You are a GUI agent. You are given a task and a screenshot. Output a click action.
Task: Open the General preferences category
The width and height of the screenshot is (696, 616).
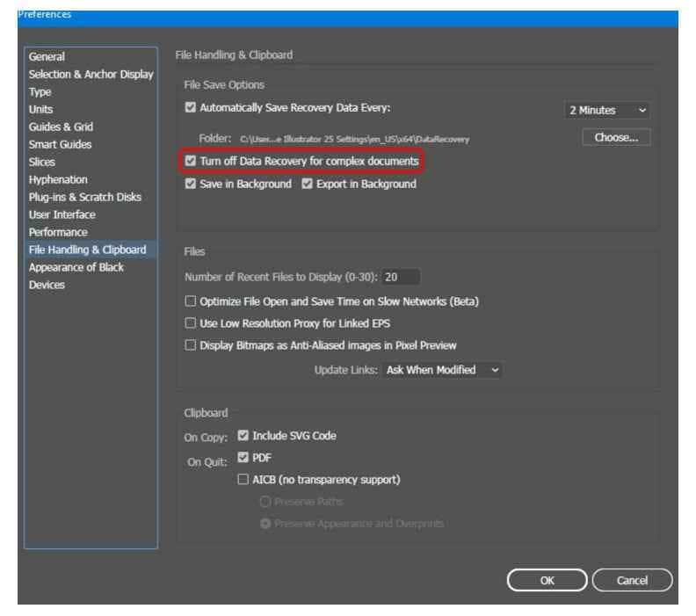pyautogui.click(x=47, y=57)
